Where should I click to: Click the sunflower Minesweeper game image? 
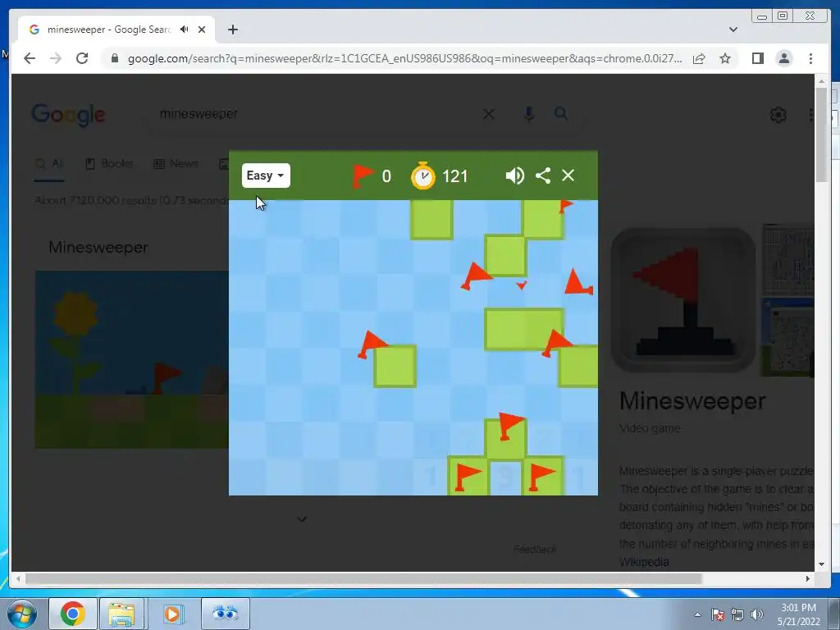click(x=132, y=359)
